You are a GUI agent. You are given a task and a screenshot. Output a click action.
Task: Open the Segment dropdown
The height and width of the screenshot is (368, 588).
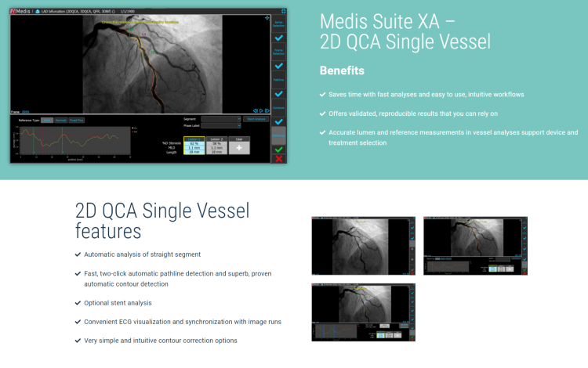tap(221, 119)
